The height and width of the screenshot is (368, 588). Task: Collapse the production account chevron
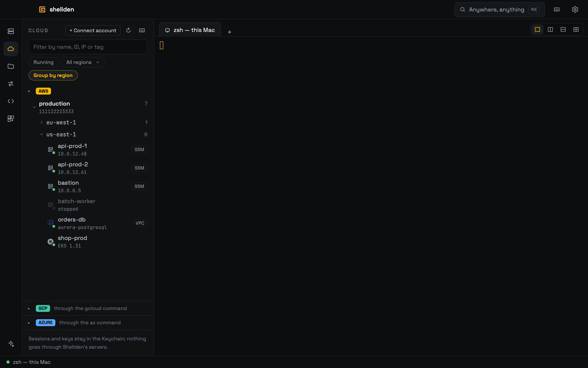click(34, 107)
